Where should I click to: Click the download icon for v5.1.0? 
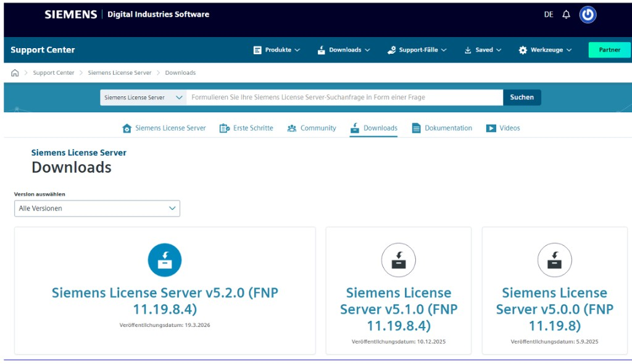click(x=398, y=260)
